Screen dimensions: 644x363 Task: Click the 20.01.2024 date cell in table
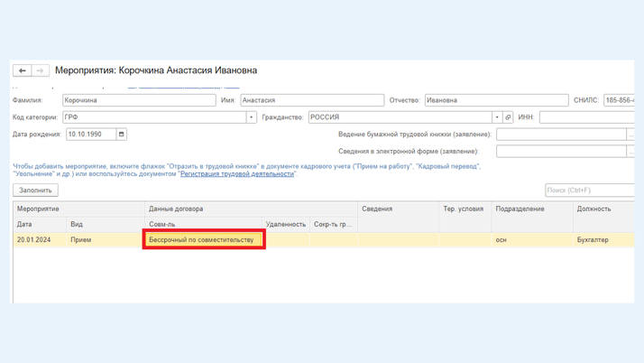33,240
